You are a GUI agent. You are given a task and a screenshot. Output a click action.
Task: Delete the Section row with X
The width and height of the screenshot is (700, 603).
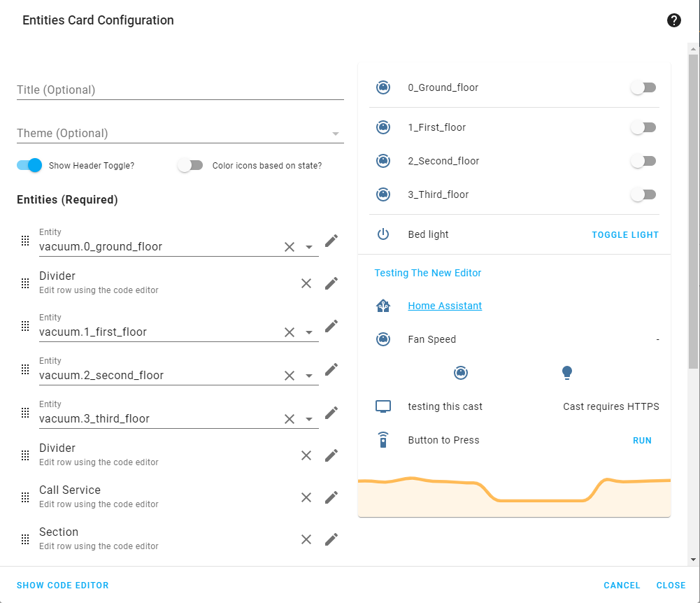[x=306, y=539]
